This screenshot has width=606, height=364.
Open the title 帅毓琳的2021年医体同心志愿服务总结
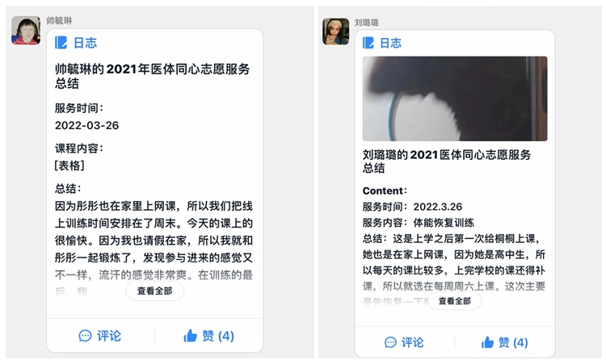pyautogui.click(x=152, y=76)
